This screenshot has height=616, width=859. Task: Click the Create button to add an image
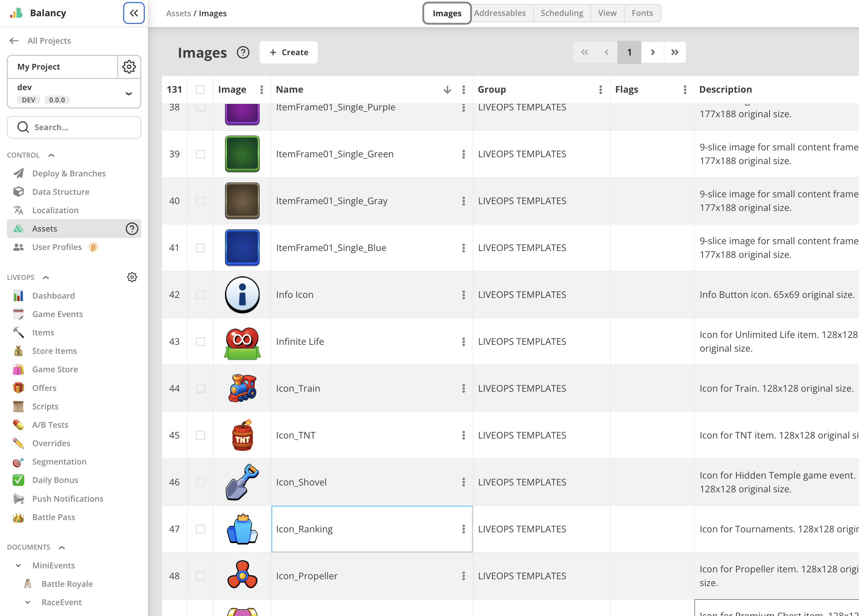point(288,52)
